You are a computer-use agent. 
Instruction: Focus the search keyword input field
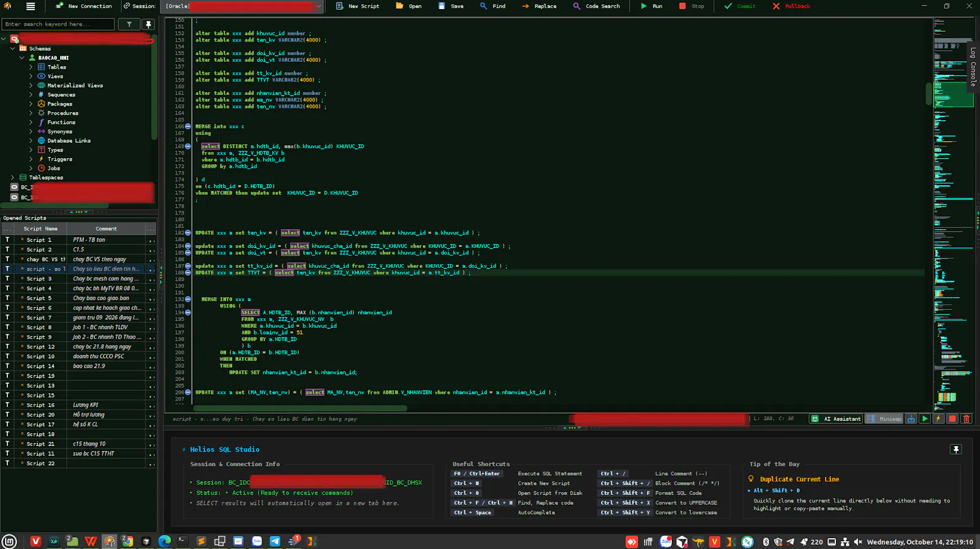point(58,24)
